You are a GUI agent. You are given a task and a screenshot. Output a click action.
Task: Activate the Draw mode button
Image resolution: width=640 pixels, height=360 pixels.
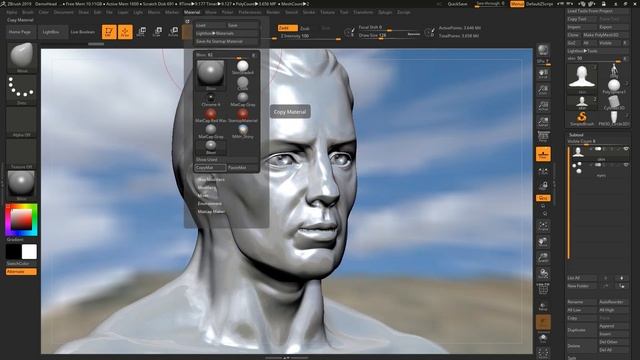coord(125,31)
